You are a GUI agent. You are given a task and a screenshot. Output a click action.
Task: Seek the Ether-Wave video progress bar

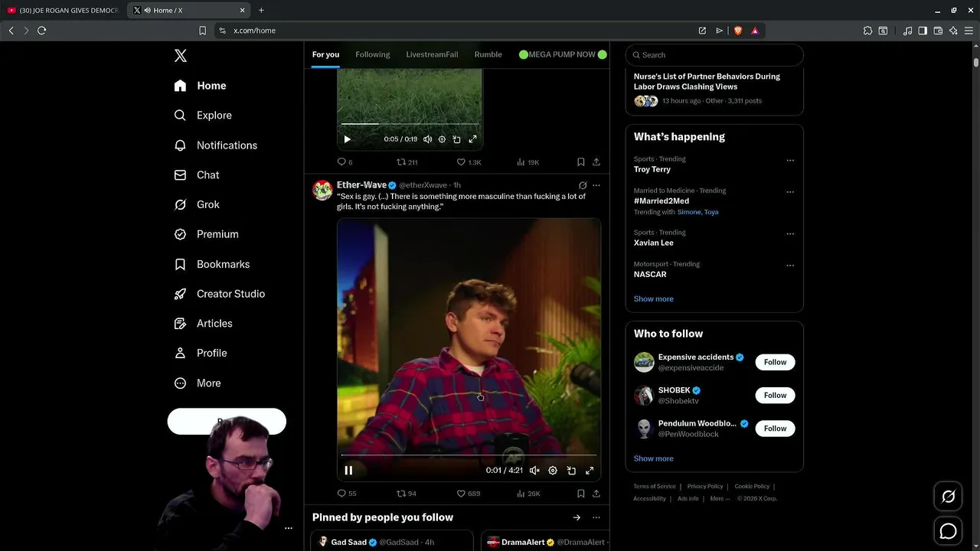pyautogui.click(x=469, y=455)
